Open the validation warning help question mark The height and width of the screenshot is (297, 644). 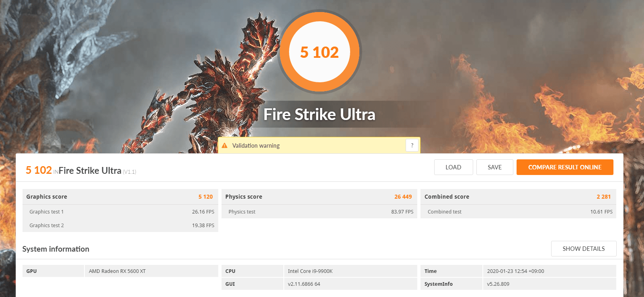[x=412, y=145]
